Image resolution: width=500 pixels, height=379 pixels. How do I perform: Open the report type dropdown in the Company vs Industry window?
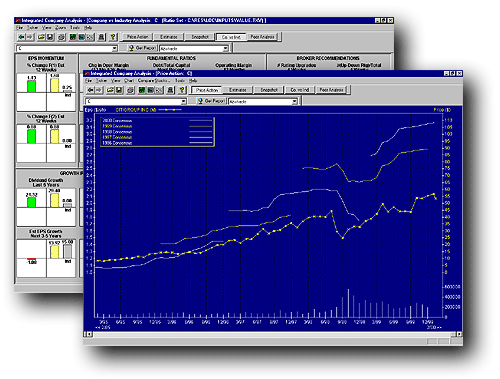pyautogui.click(x=225, y=48)
